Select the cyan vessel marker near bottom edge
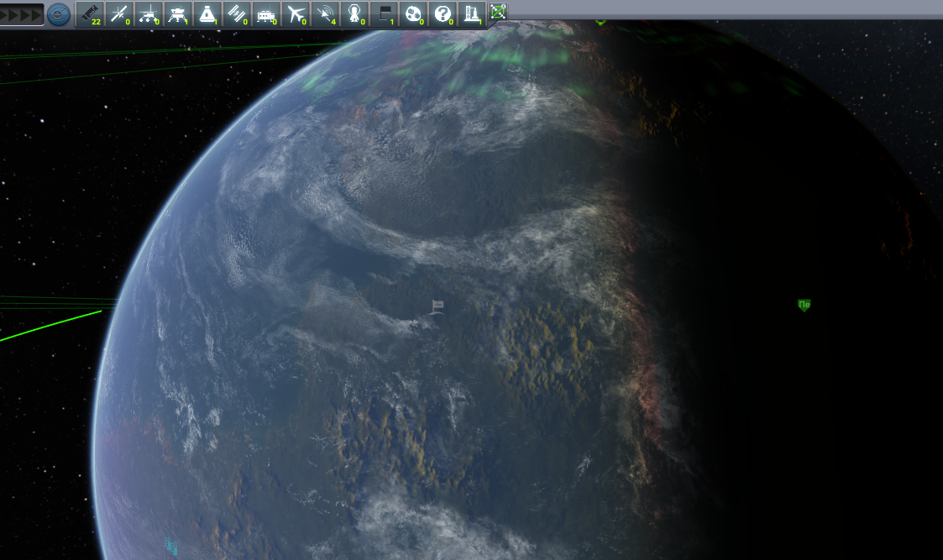The height and width of the screenshot is (560, 943). tap(171, 546)
